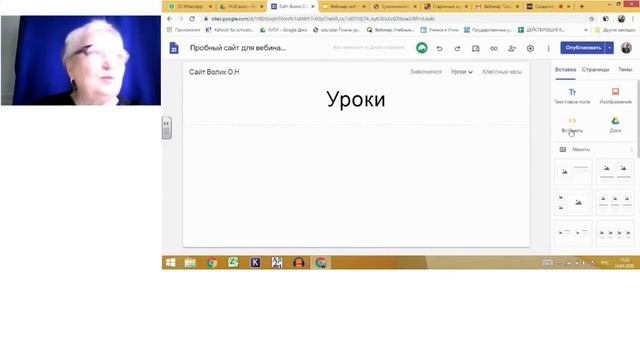This screenshot has width=640, height=360.
Task: Open the Google account avatar
Action: click(627, 48)
